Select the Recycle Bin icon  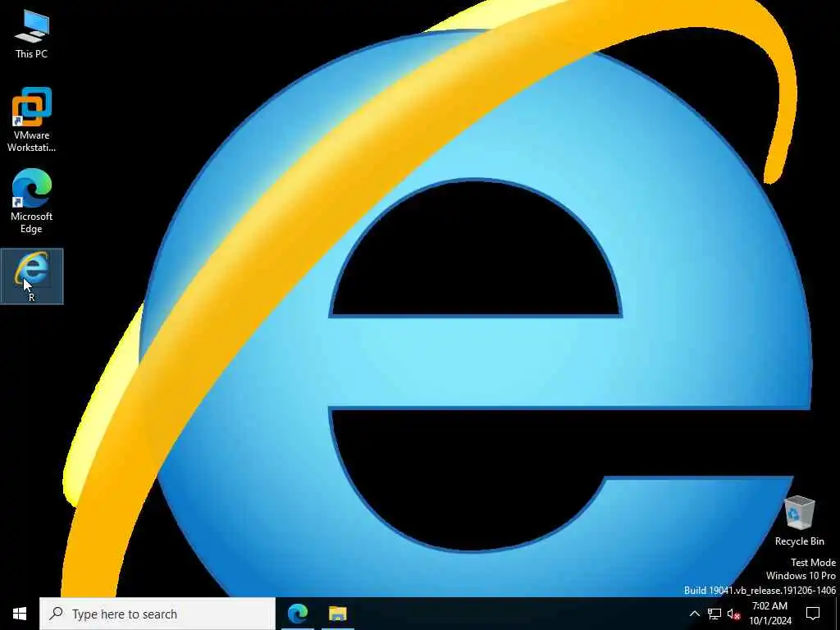(x=799, y=521)
